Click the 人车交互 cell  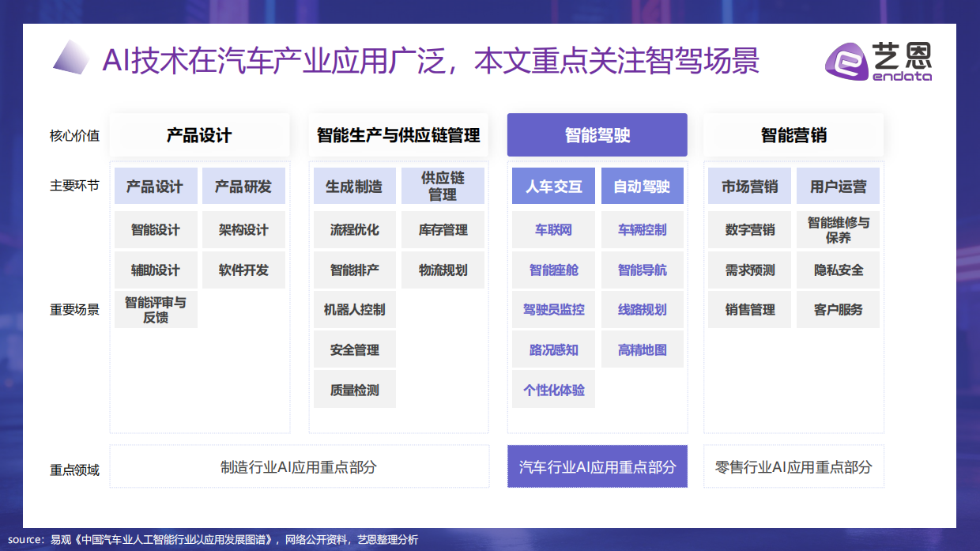click(553, 186)
